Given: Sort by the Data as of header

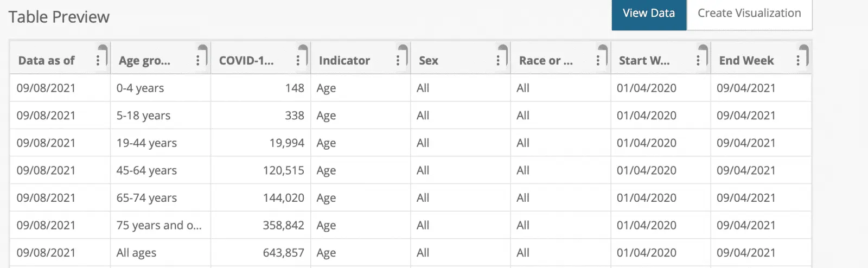Looking at the screenshot, I should 47,61.
